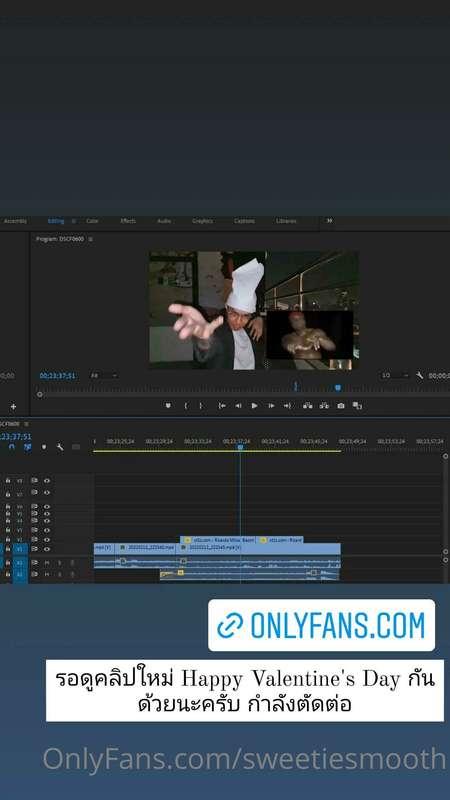Image resolution: width=450 pixels, height=800 pixels.
Task: Hide the topmost video track with its eye icon
Action: 47,481
